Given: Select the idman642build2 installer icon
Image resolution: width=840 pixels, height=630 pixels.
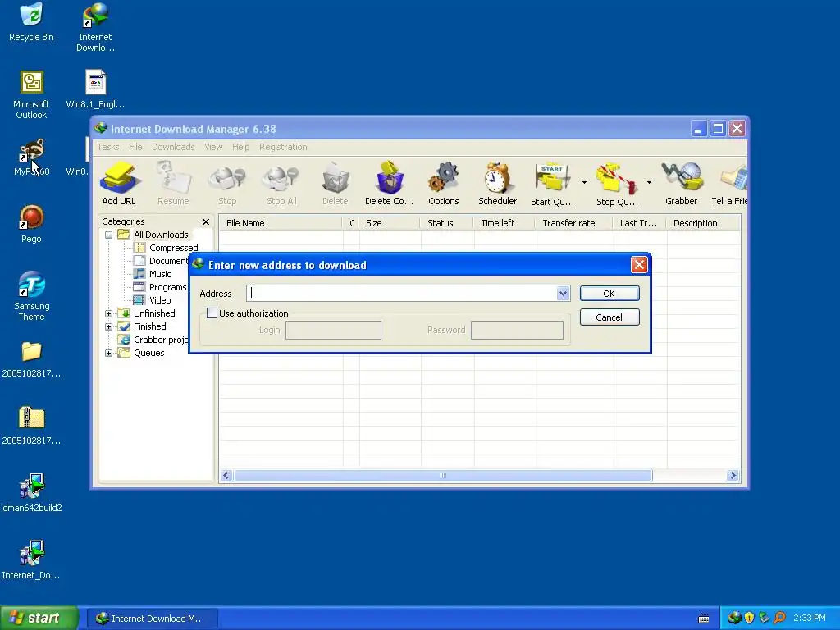Looking at the screenshot, I should pos(31,492).
